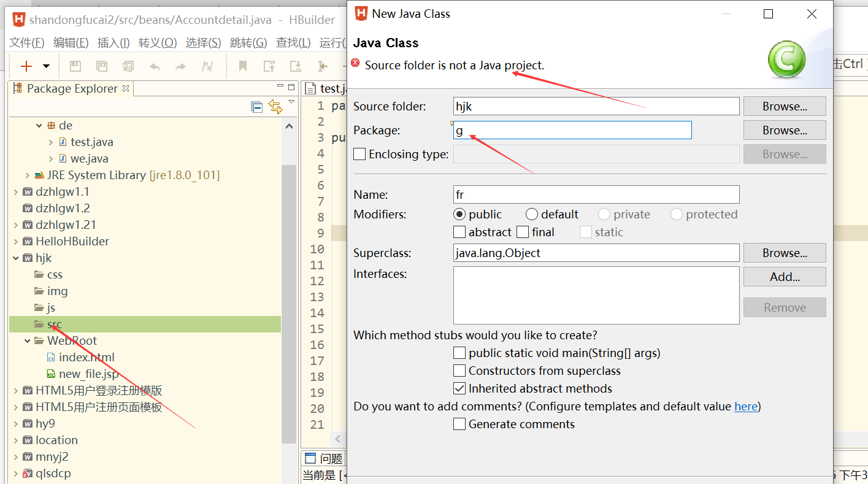Expand the test.java tree node
This screenshot has height=484, width=868.
click(50, 142)
